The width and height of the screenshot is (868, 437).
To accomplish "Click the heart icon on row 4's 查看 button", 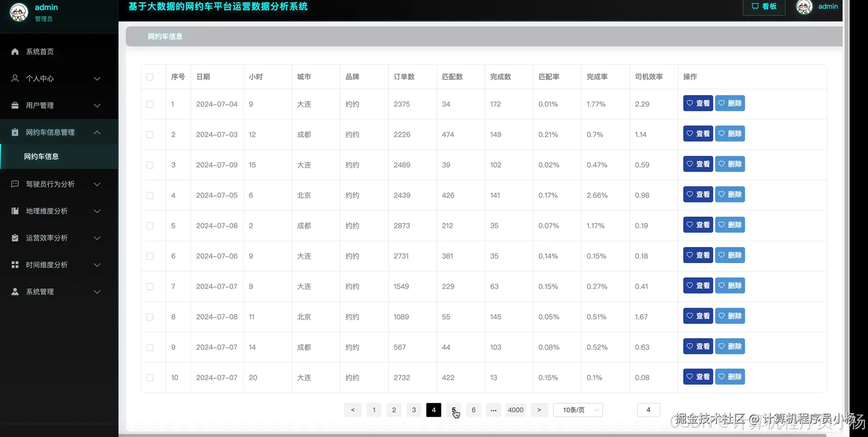I will pos(690,194).
